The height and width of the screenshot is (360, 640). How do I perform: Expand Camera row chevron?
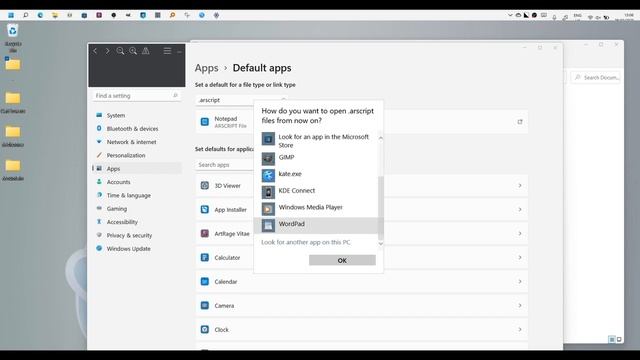coord(520,305)
